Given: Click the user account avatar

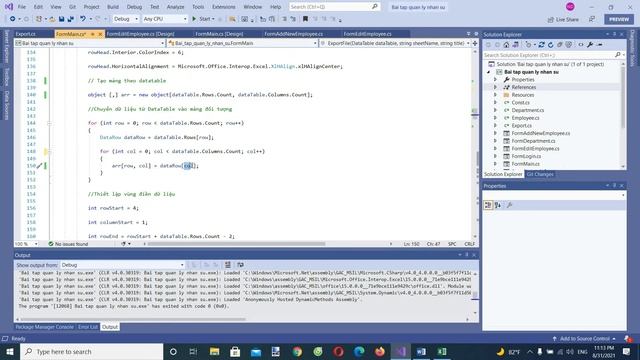Looking at the screenshot, I should tap(570, 7).
